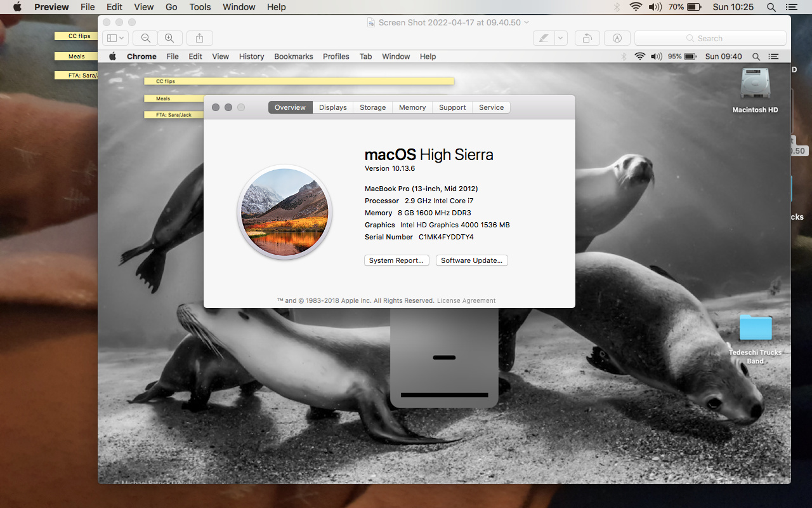Show the Markup toolbar
Viewport: 812px width, 508px height.
pos(617,38)
